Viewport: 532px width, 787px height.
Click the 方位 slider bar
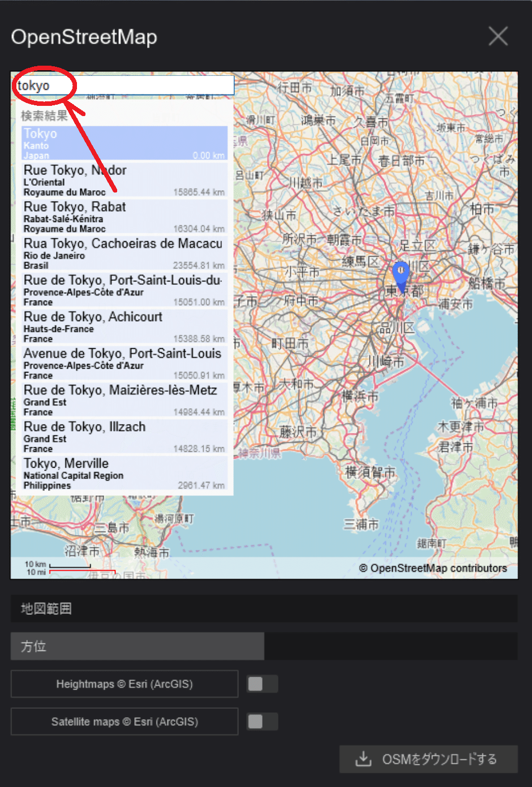pos(264,646)
